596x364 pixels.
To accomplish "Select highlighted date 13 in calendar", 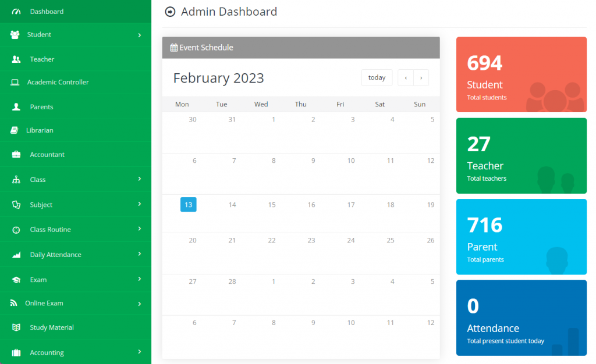I will click(188, 205).
